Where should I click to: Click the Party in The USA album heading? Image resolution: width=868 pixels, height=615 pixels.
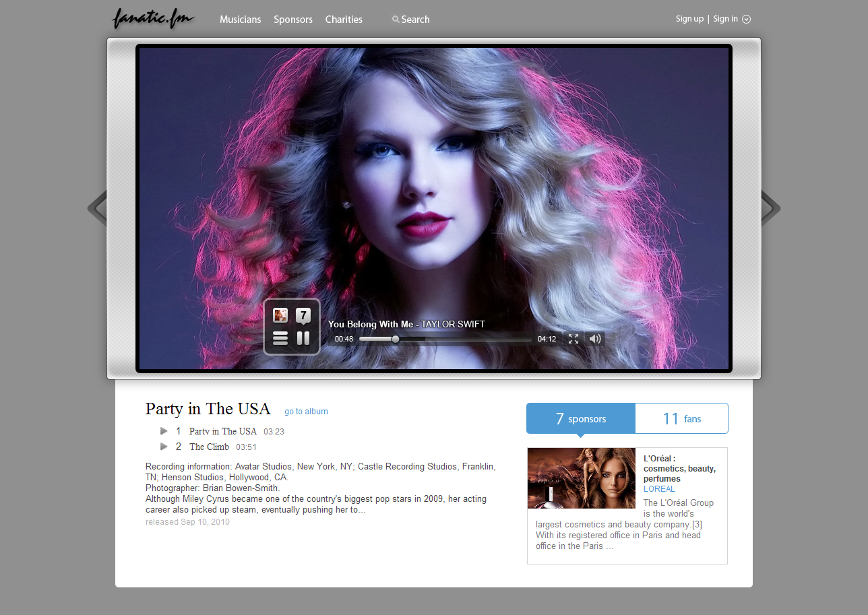coord(208,409)
